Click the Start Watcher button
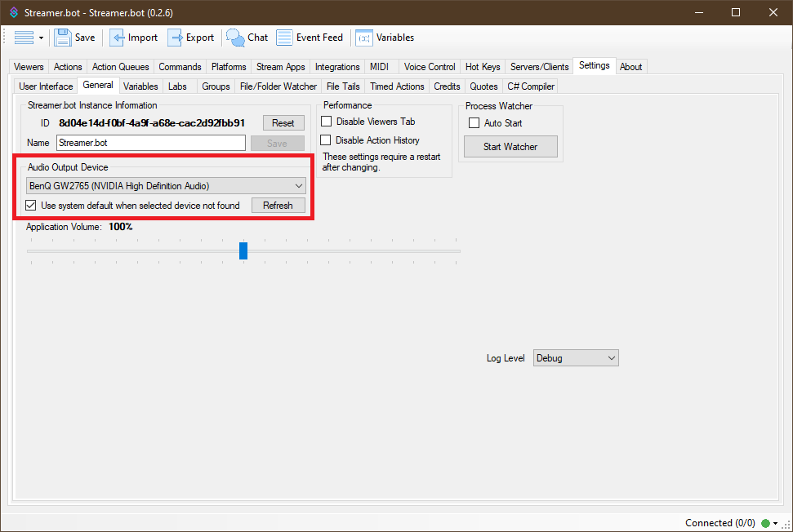 point(510,147)
